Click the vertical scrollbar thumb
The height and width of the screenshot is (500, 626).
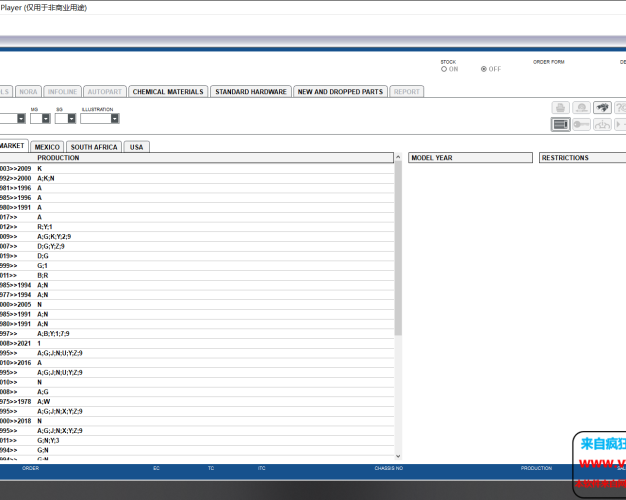tap(398, 248)
